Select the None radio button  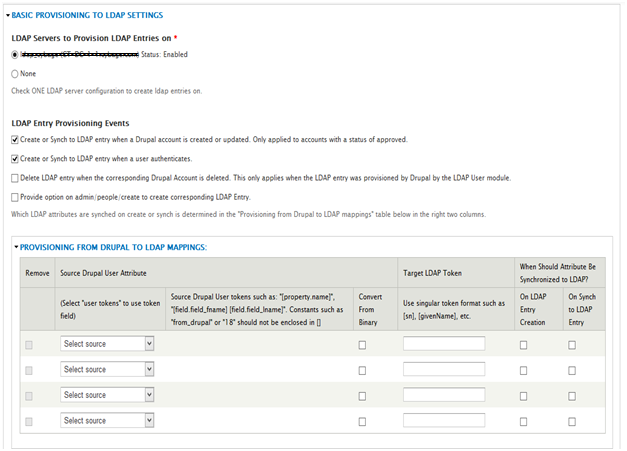(15, 73)
